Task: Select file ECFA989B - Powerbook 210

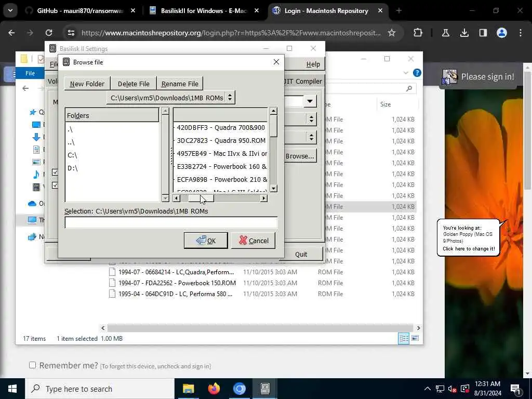Action: click(220, 179)
